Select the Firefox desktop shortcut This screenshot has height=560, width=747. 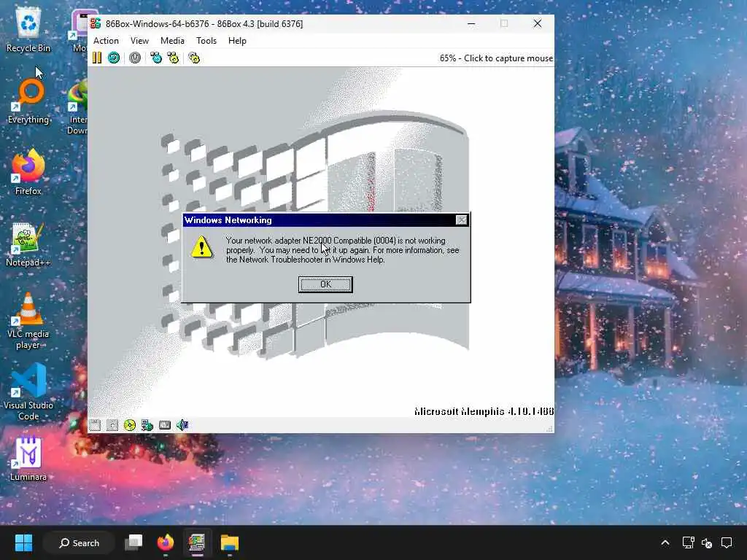pos(28,172)
